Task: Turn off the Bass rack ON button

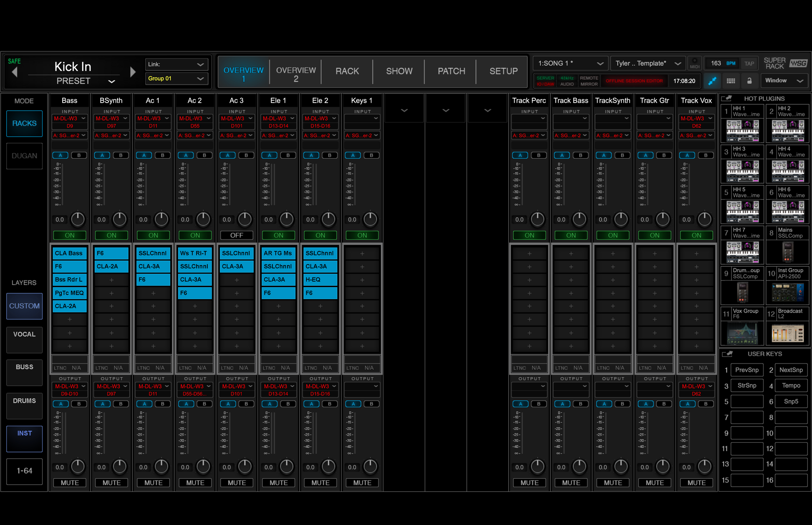Action: point(70,235)
